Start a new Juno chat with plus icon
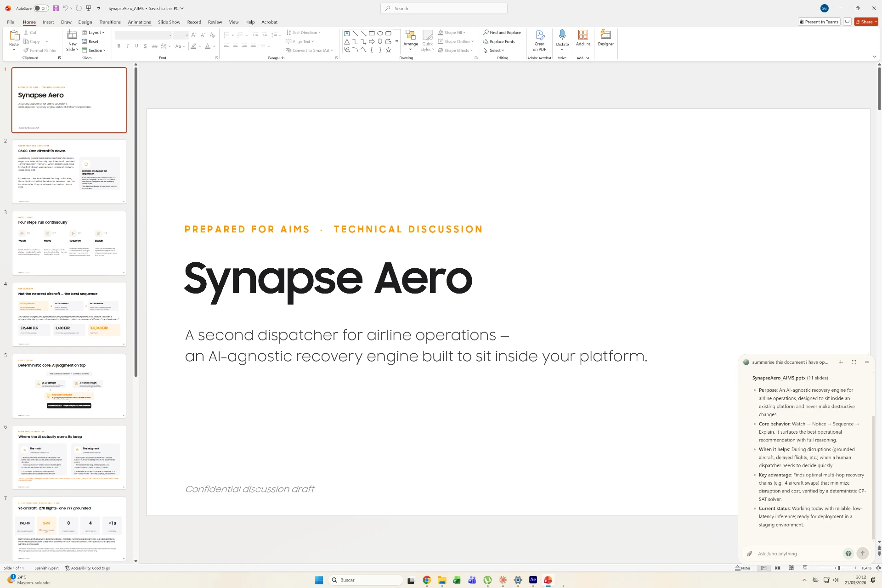 tap(841, 362)
